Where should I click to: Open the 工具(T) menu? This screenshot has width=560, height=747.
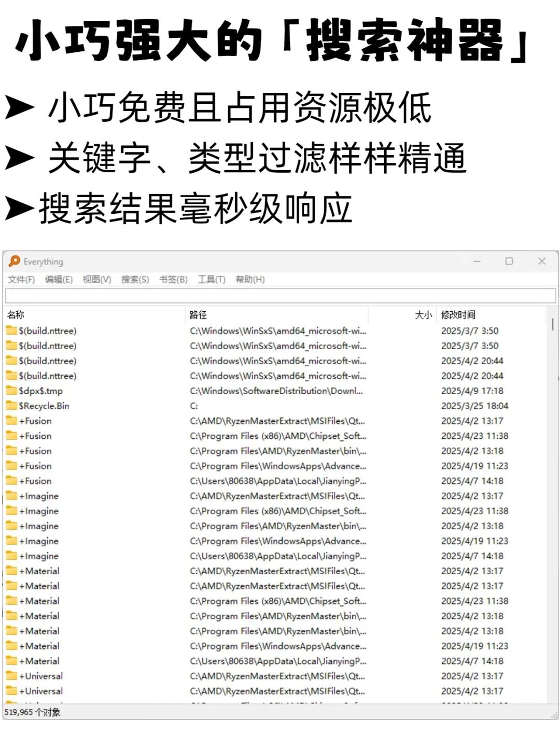pos(212,279)
